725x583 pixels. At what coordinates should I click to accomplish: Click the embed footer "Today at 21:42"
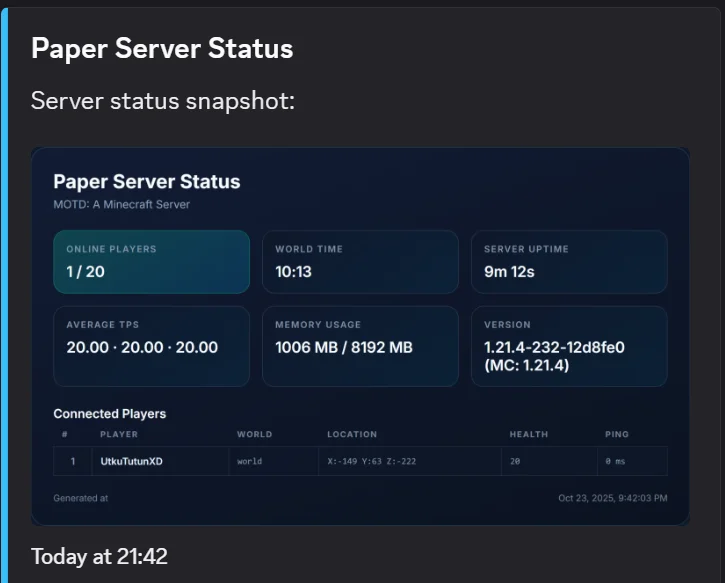pyautogui.click(x=99, y=556)
